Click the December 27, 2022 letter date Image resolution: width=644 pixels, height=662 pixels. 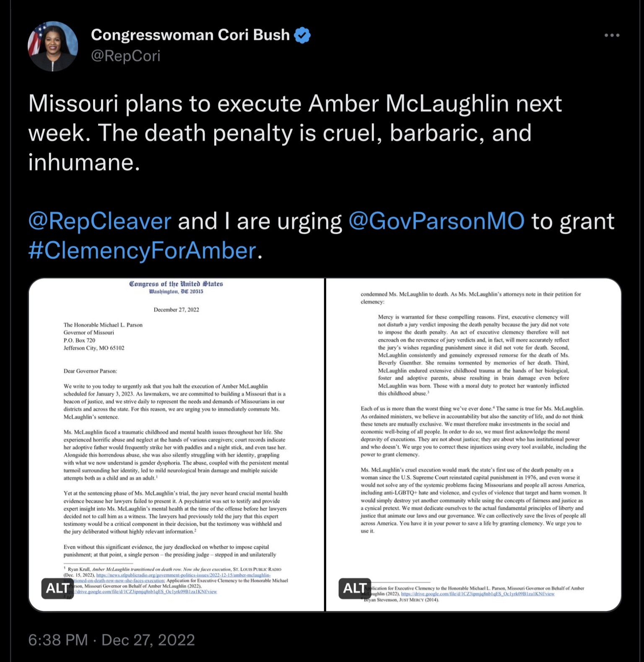[x=177, y=310]
